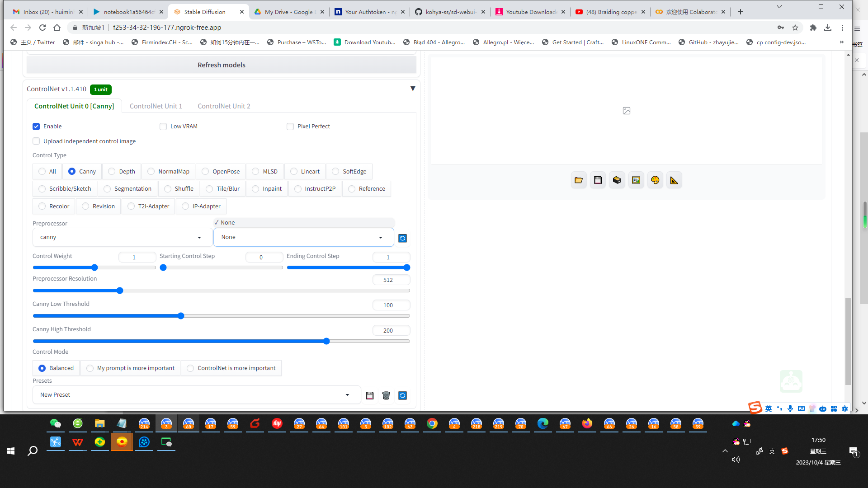Open the image output folder icon
The image size is (868, 488).
pyautogui.click(x=579, y=180)
